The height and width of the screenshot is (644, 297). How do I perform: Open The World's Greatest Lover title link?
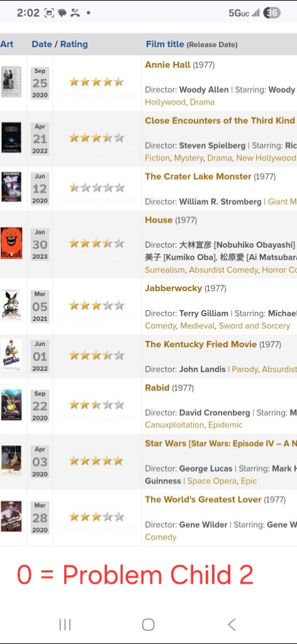[x=203, y=499]
